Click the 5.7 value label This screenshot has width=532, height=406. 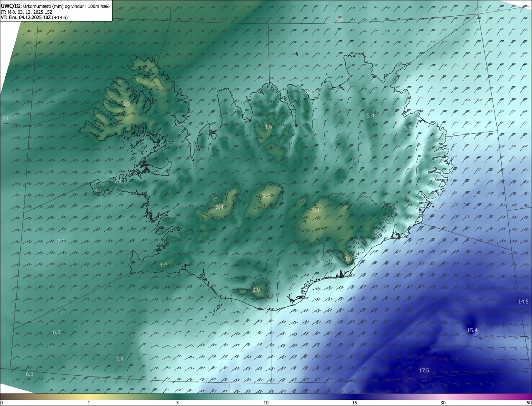[408, 128]
